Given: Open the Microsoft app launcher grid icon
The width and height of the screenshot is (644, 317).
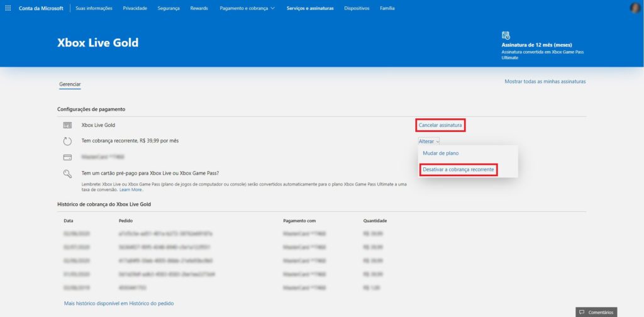Looking at the screenshot, I should tap(8, 8).
